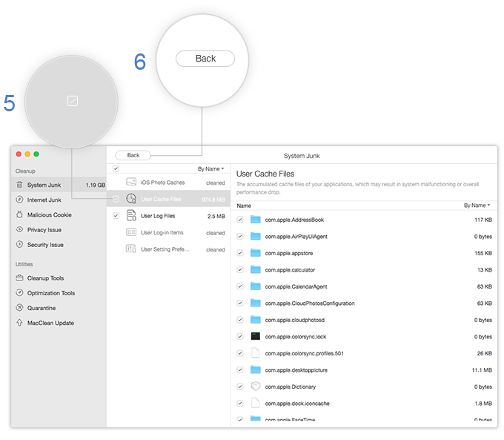Click the Back button in window toolbar
This screenshot has height=440, width=504.
[133, 155]
